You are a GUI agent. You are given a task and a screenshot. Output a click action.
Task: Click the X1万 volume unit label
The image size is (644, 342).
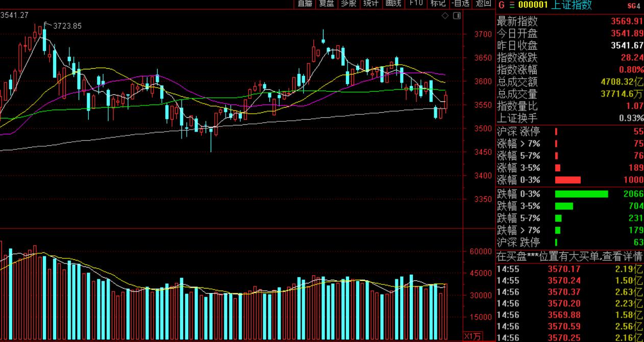(x=473, y=336)
